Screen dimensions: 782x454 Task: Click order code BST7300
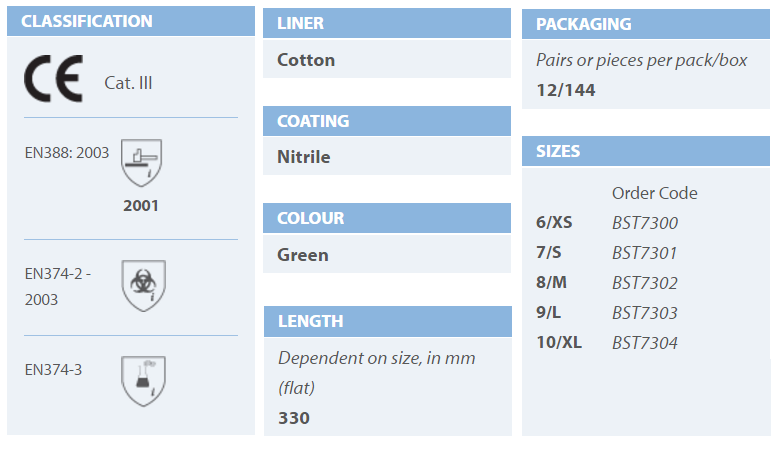coord(644,223)
